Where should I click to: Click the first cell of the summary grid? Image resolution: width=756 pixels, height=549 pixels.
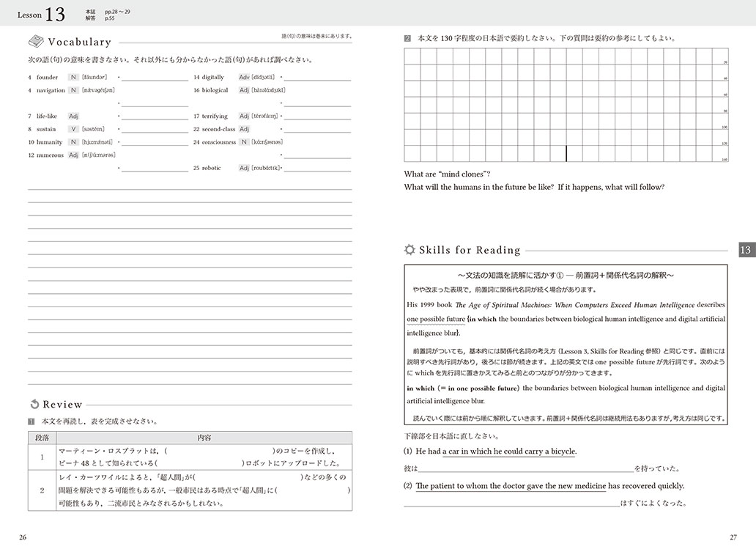coord(412,56)
